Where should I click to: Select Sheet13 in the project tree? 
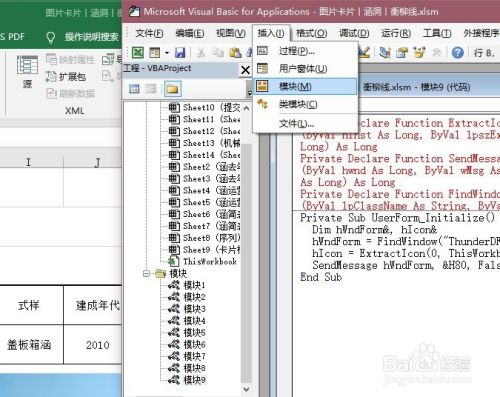[204, 143]
